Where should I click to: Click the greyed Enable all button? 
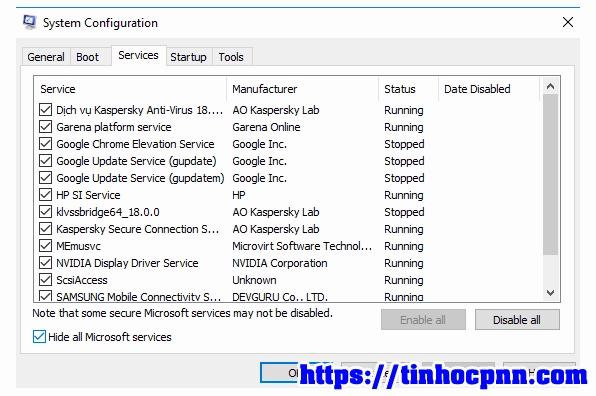(x=423, y=320)
